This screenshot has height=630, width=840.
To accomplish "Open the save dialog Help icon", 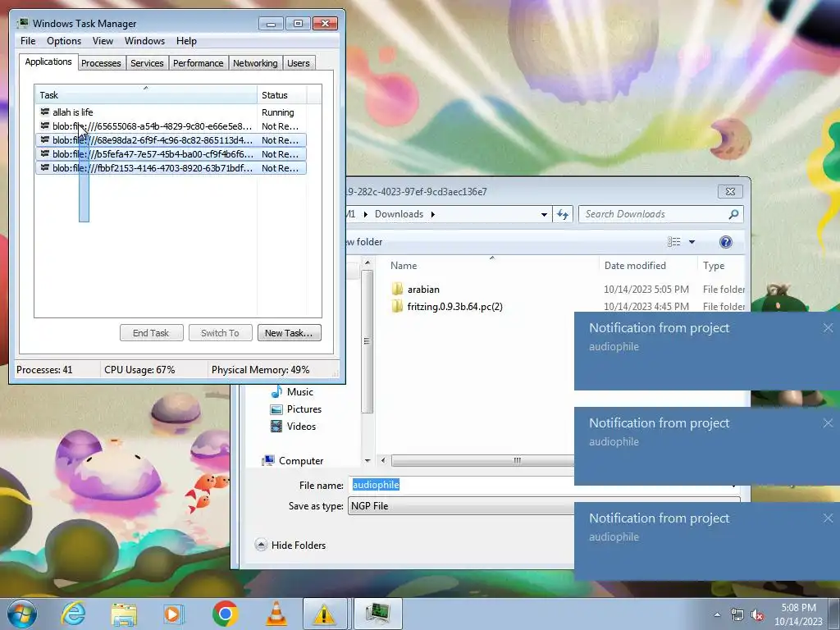I will tap(725, 242).
